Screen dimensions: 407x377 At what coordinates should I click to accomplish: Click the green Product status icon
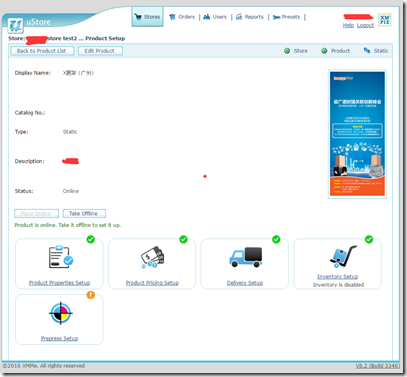(324, 51)
